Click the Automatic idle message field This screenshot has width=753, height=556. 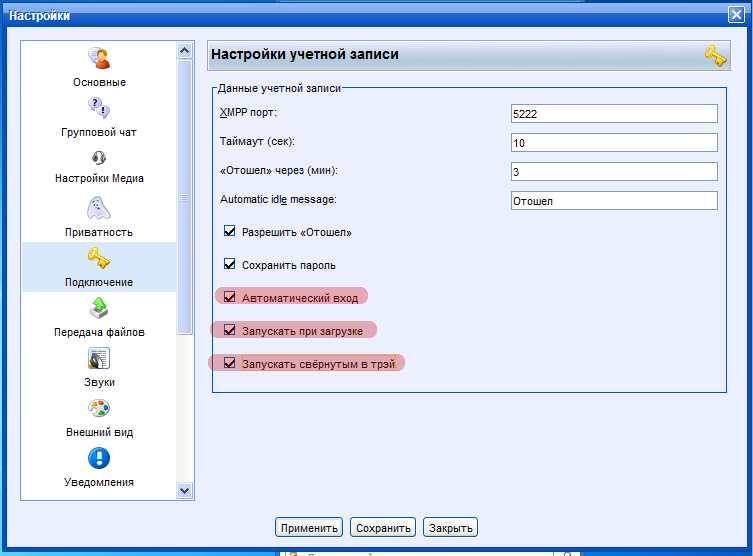(613, 201)
